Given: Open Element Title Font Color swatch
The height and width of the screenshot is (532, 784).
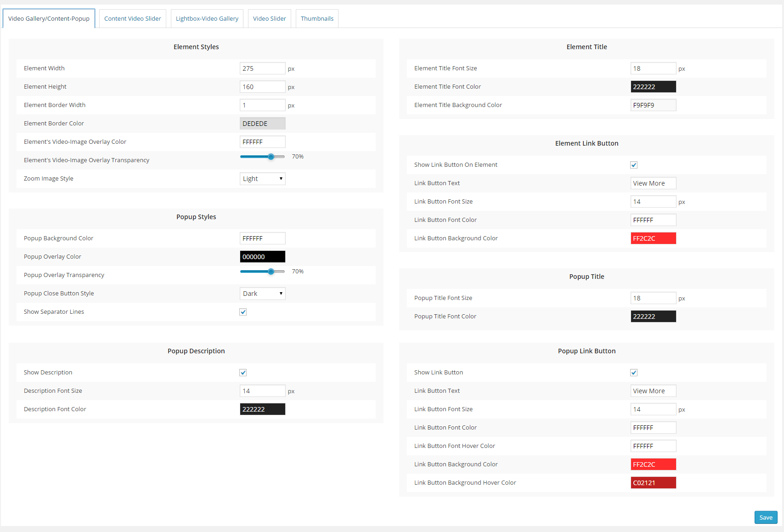Looking at the screenshot, I should click(653, 87).
